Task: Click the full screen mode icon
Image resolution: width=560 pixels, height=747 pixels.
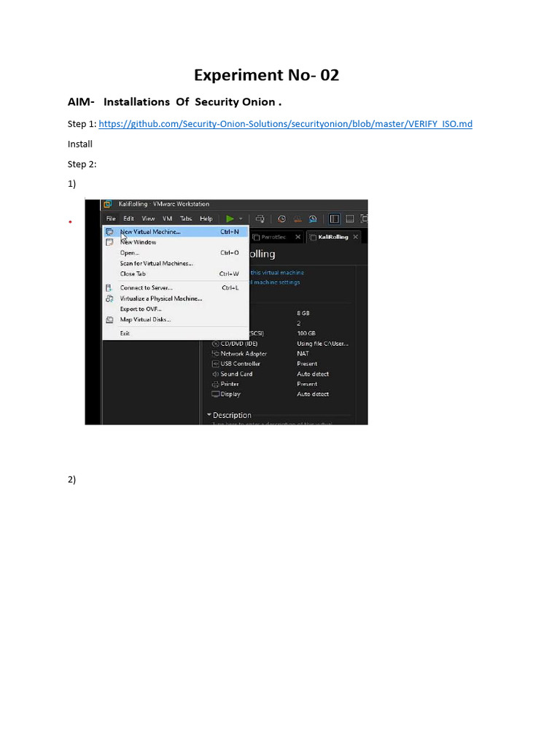Action: 365,219
